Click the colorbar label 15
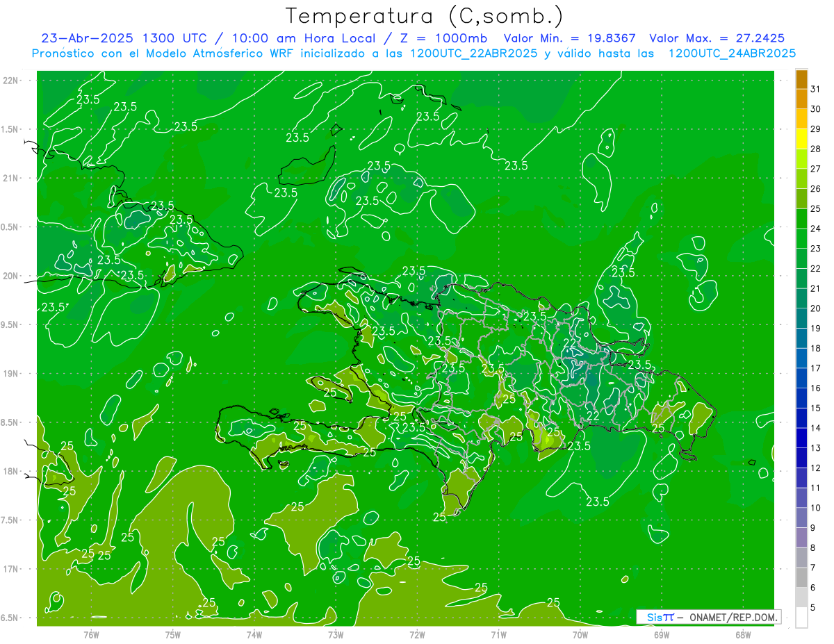This screenshot has height=644, width=834. [x=816, y=408]
